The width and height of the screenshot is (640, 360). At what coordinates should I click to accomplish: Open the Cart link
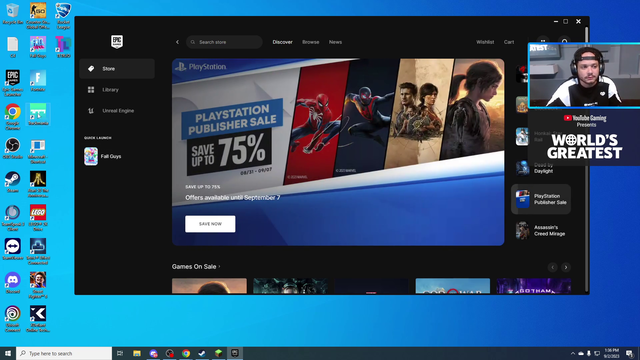pyautogui.click(x=509, y=42)
